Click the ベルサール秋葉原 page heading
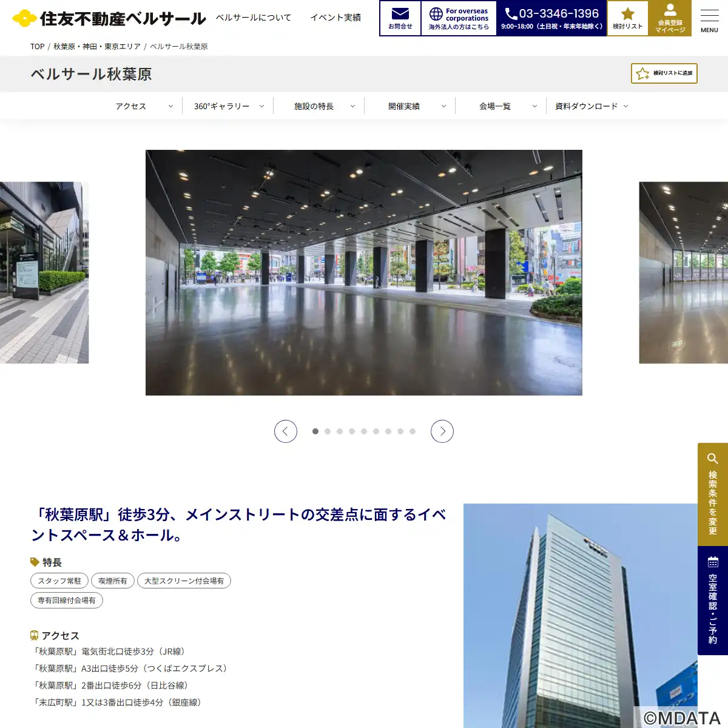 (91, 74)
